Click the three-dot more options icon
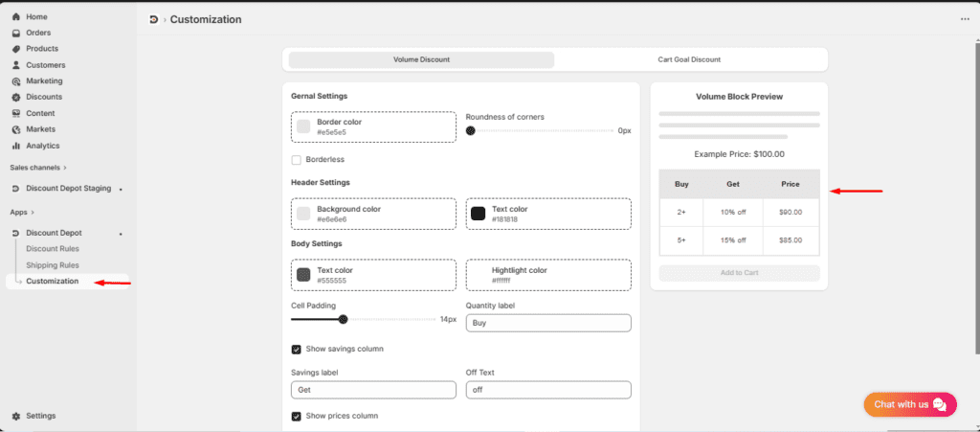 [964, 19]
